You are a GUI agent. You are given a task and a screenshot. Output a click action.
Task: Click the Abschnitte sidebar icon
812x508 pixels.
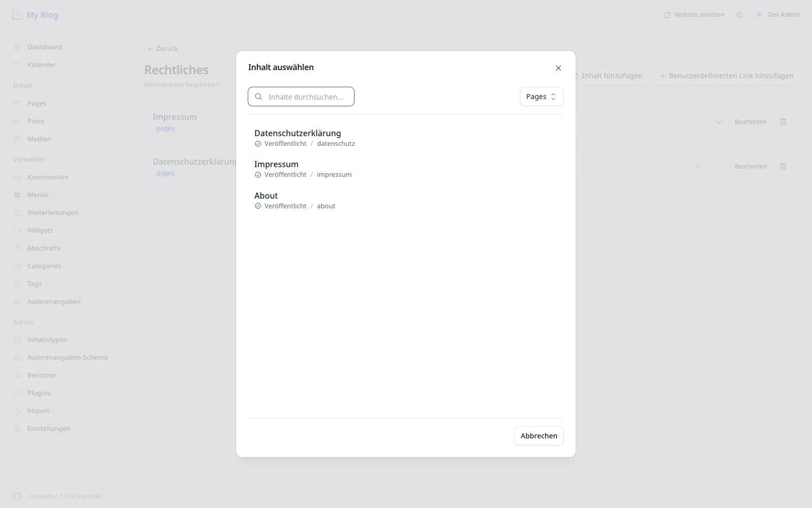[17, 248]
